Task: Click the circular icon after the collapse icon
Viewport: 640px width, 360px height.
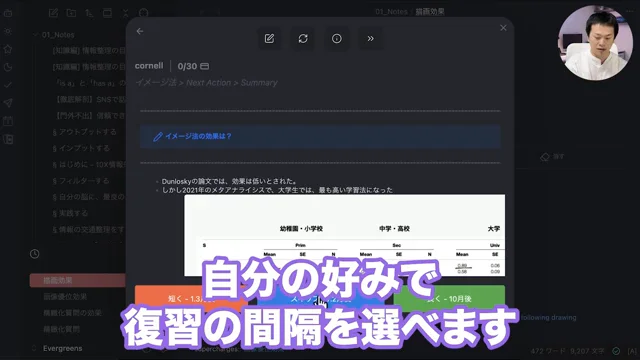Action: coord(143,13)
